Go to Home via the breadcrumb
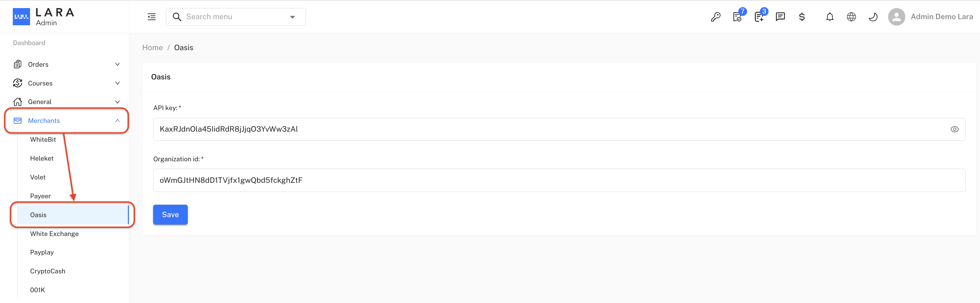The width and height of the screenshot is (980, 303). pyautogui.click(x=152, y=47)
